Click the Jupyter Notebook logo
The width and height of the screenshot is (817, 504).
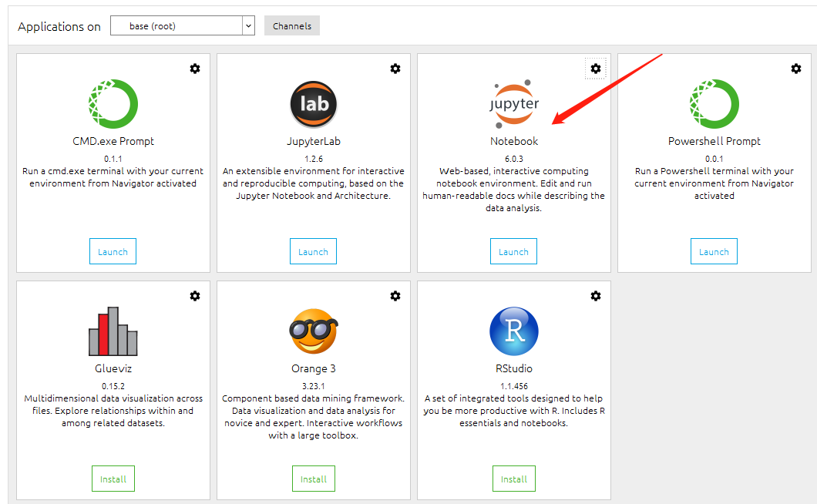[x=514, y=104]
